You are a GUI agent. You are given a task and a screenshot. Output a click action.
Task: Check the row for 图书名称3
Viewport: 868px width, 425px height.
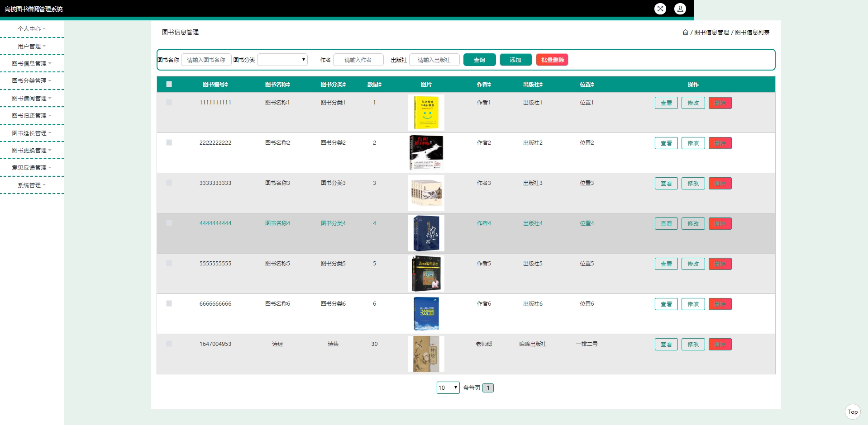pyautogui.click(x=169, y=183)
